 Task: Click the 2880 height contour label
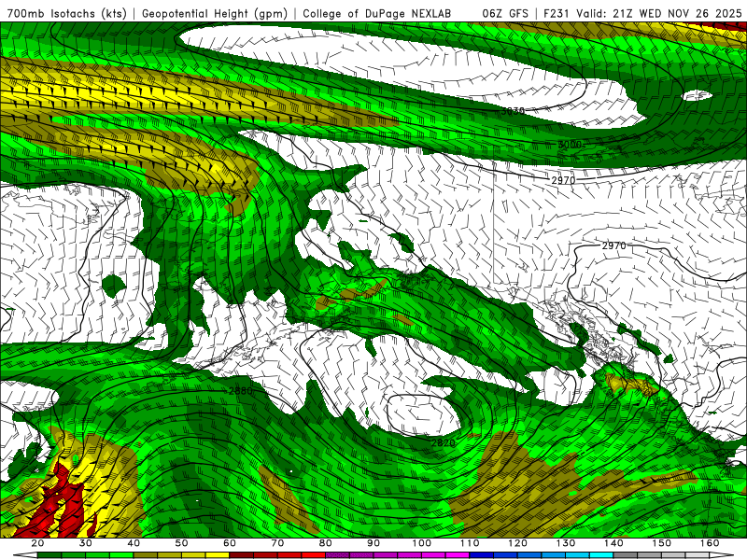pyautogui.click(x=241, y=391)
